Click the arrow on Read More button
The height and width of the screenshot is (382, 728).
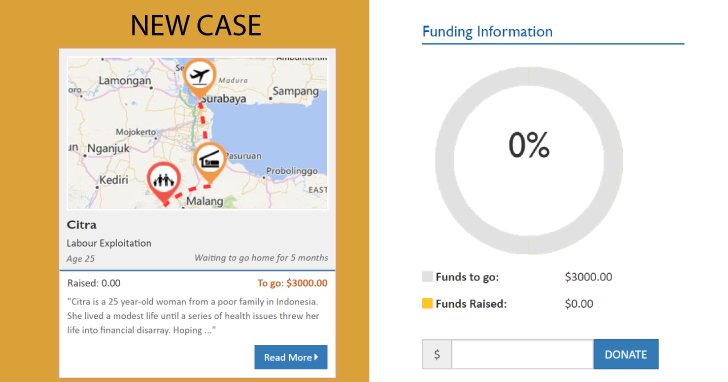click(x=316, y=357)
